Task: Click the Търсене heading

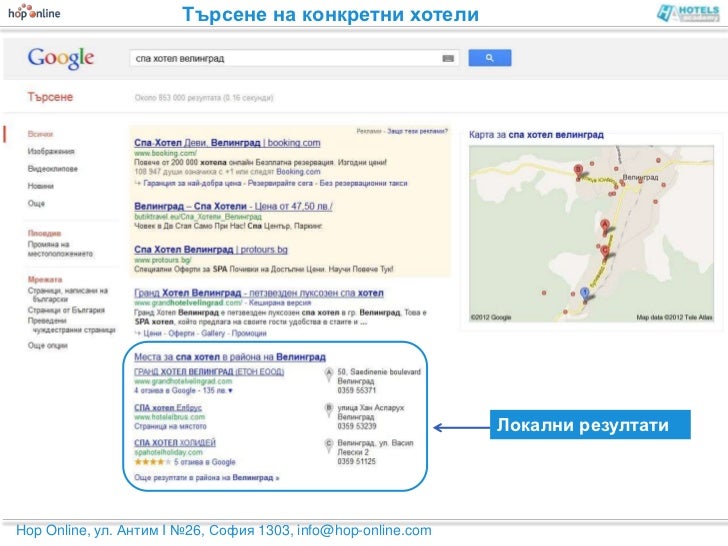Action: coord(50,97)
